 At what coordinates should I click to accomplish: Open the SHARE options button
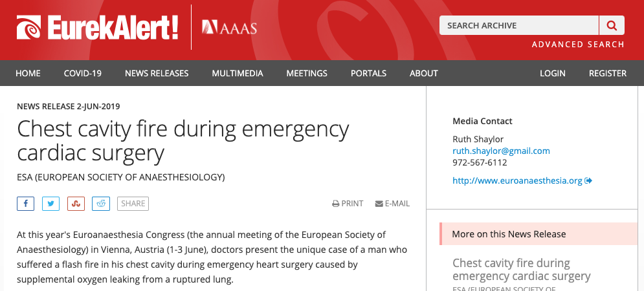[133, 204]
